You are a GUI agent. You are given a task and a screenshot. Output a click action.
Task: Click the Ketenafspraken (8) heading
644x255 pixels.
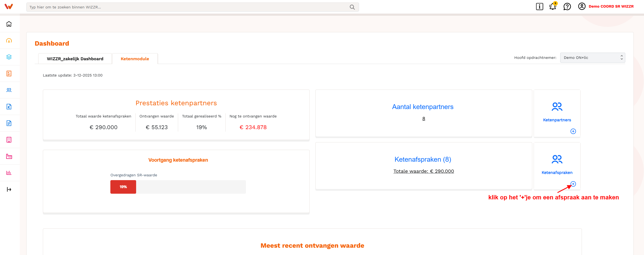point(423,160)
